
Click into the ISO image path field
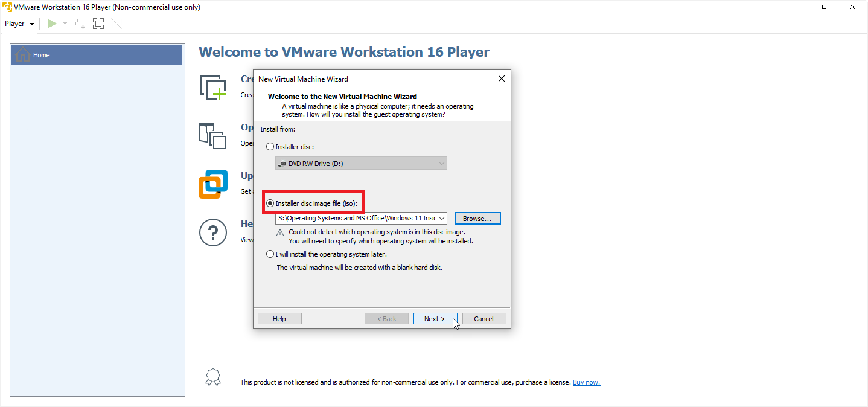pyautogui.click(x=356, y=218)
